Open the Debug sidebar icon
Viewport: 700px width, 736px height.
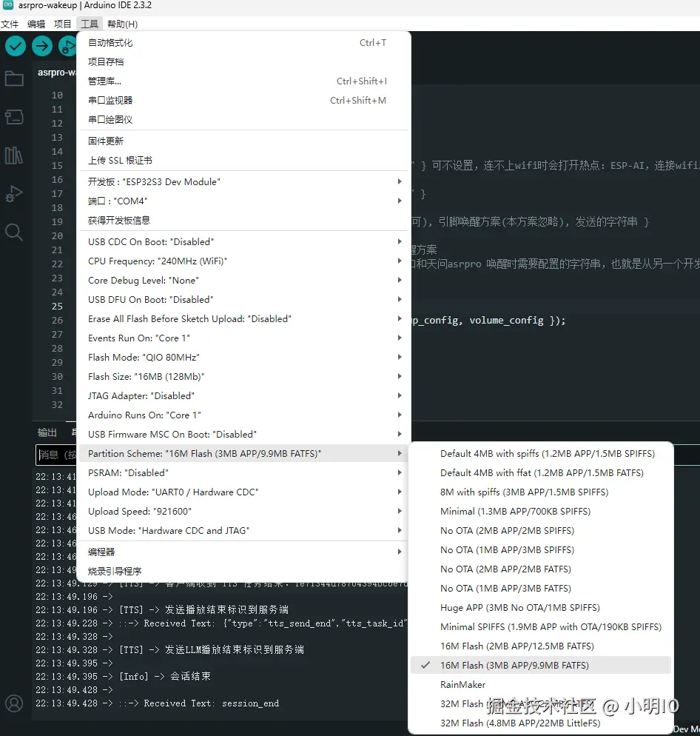(14, 193)
